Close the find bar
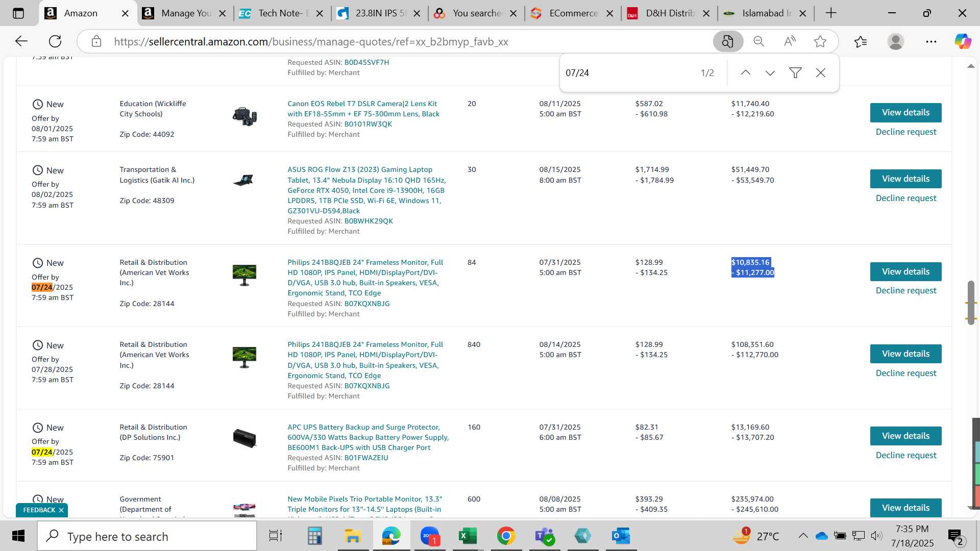The image size is (980, 551). (x=821, y=73)
